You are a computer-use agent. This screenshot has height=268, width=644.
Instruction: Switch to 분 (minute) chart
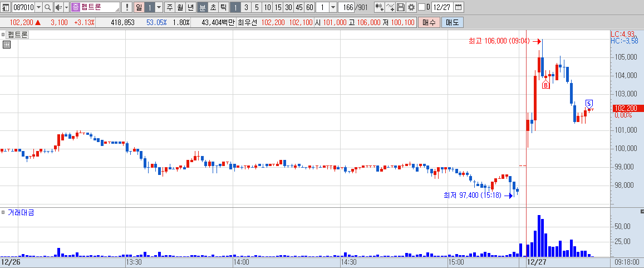202,7
